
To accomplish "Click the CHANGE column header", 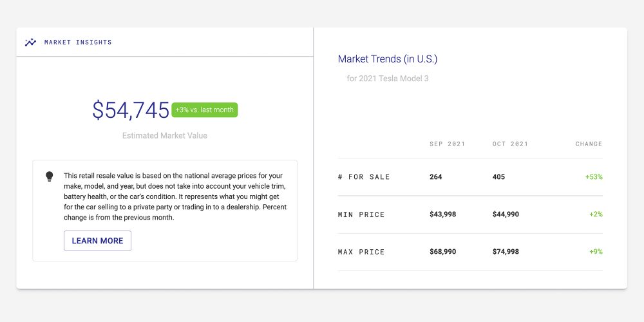I will [589, 144].
